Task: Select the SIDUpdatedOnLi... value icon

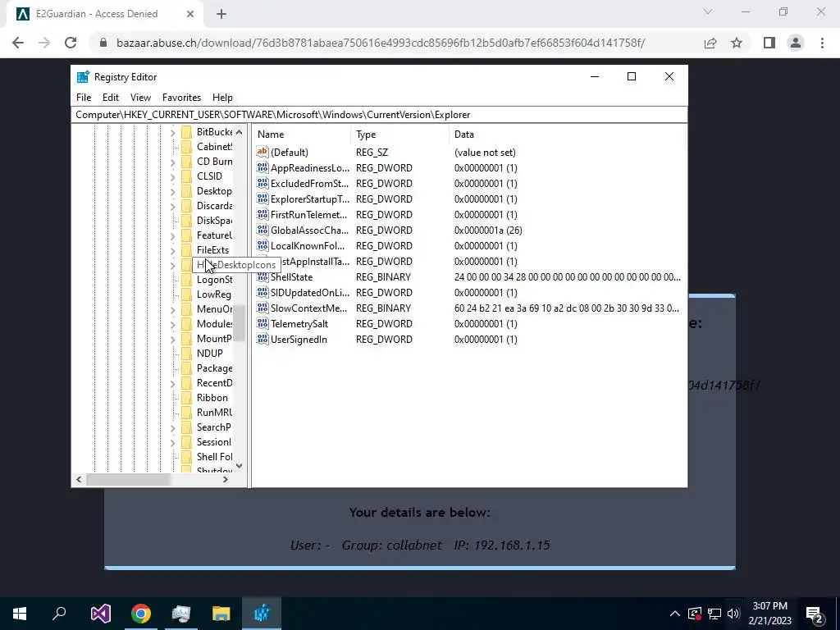Action: coord(262,293)
